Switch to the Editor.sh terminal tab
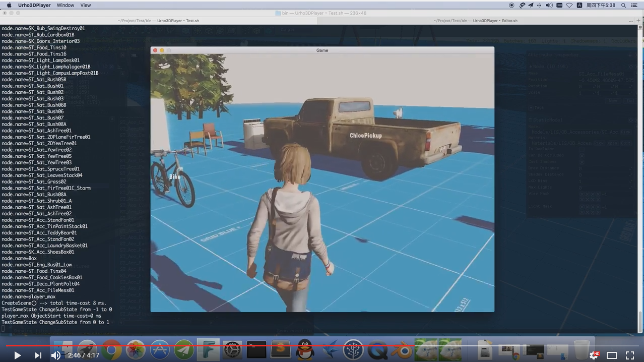This screenshot has width=644, height=362. click(x=475, y=21)
